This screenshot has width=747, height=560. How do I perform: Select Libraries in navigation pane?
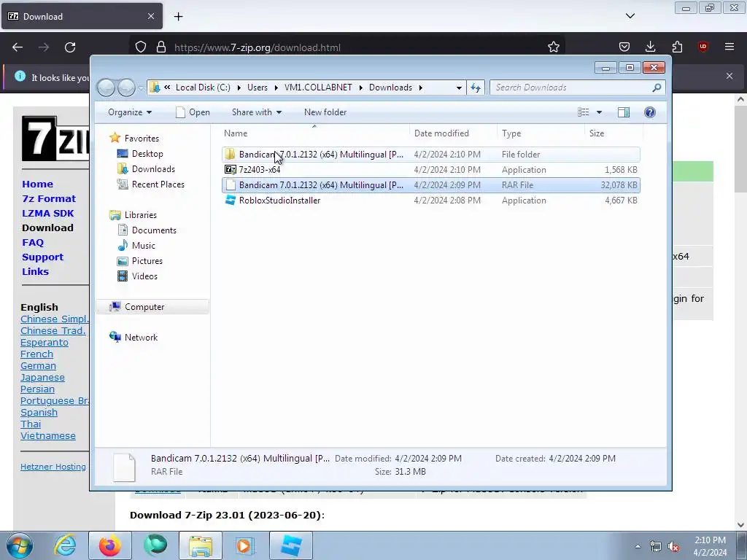tap(140, 215)
